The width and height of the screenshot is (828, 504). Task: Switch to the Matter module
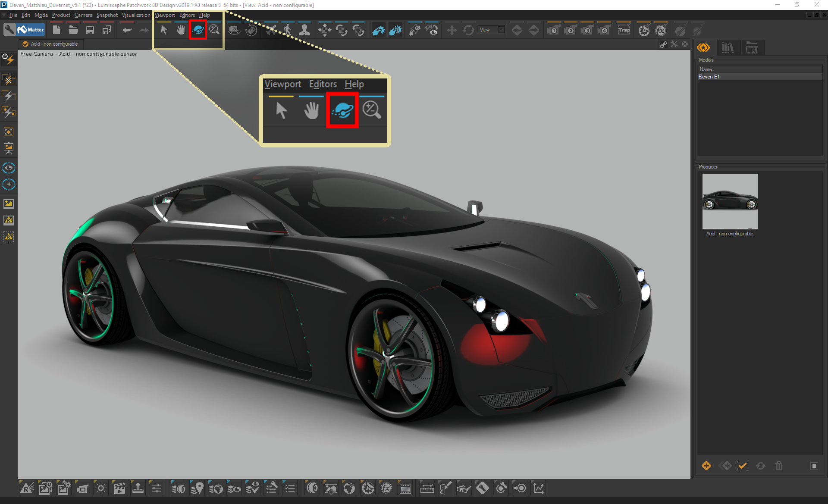(x=31, y=30)
